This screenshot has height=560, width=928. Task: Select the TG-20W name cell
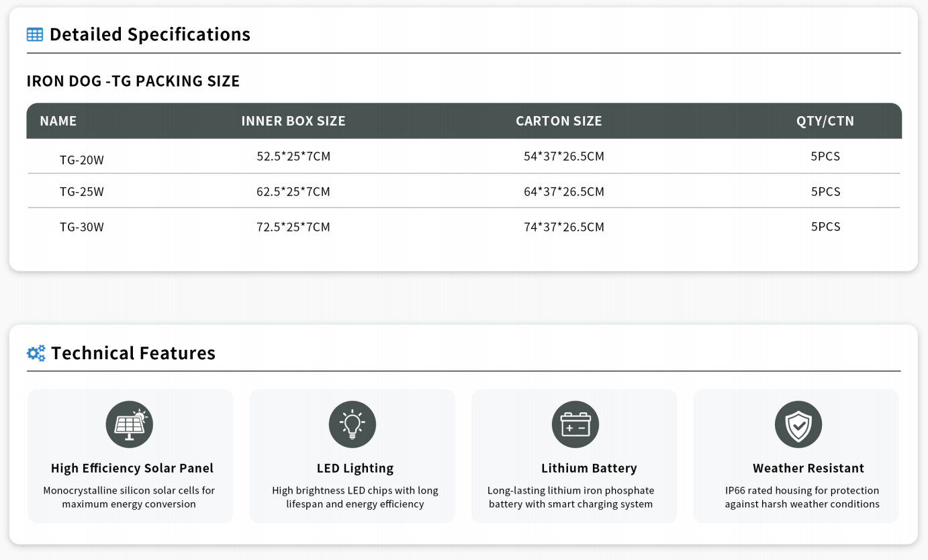(82, 160)
